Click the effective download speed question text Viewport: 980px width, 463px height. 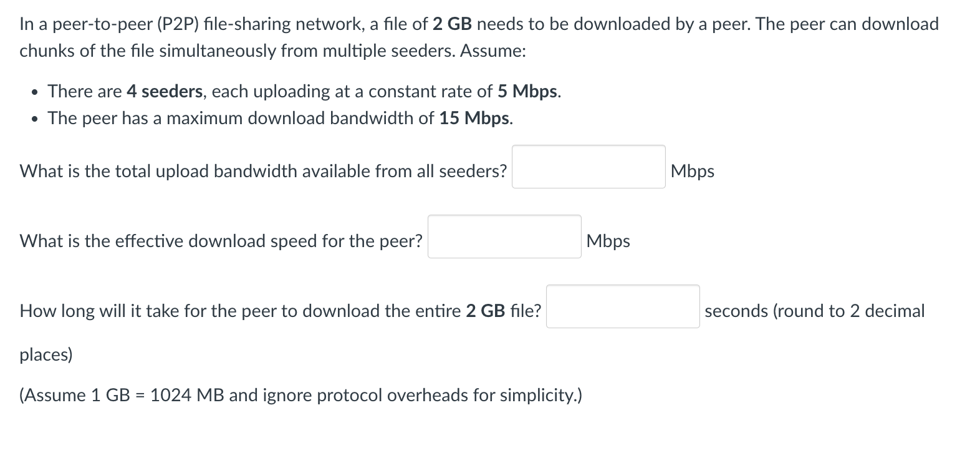pos(221,241)
